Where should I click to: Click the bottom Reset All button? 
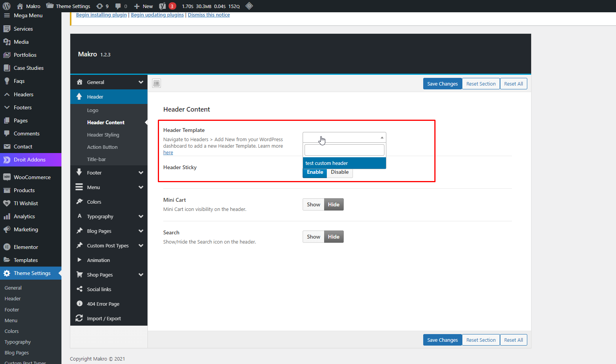513,340
